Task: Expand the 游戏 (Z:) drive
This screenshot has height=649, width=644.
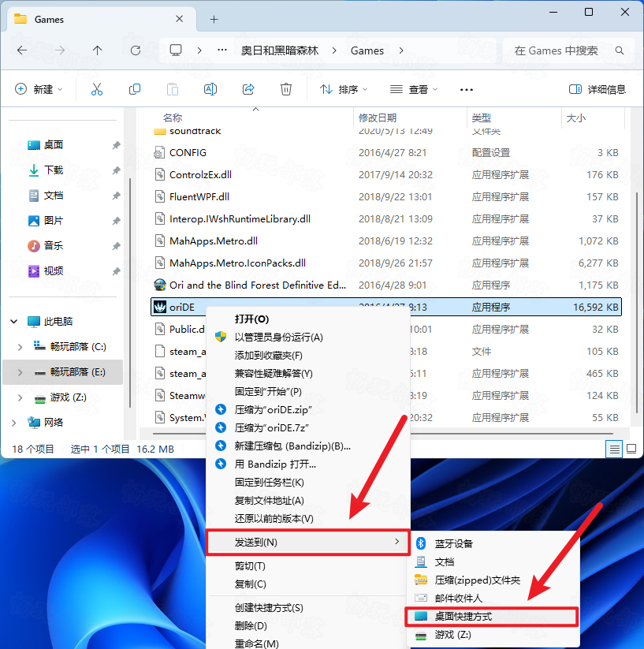Action: pyautogui.click(x=20, y=397)
